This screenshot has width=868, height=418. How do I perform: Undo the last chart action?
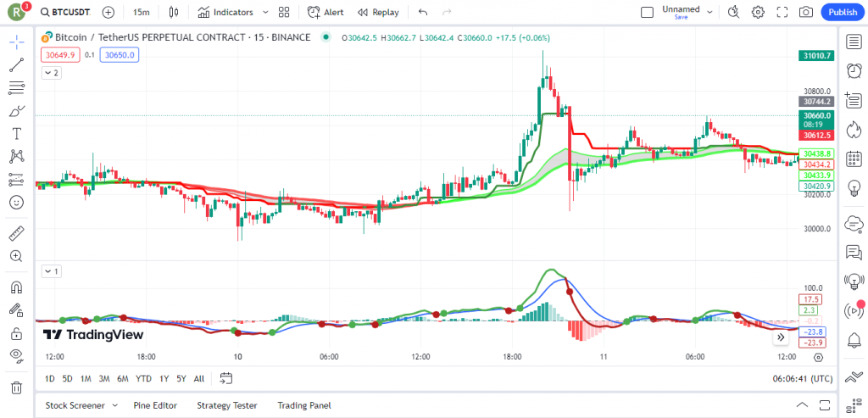[x=423, y=12]
